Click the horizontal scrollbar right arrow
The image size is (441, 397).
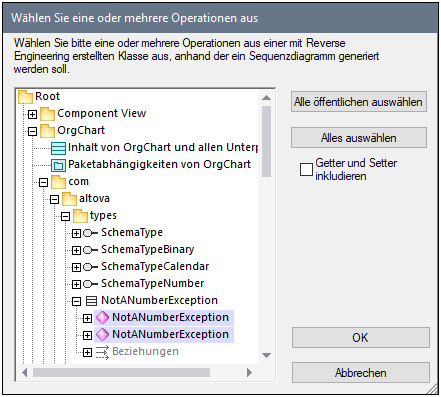249,372
